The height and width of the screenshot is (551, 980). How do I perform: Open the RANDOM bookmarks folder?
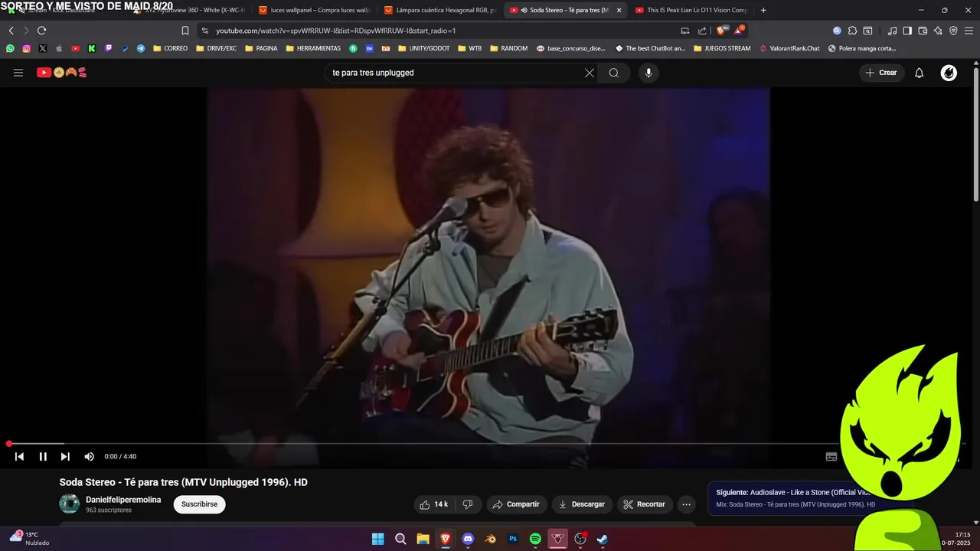point(508,48)
